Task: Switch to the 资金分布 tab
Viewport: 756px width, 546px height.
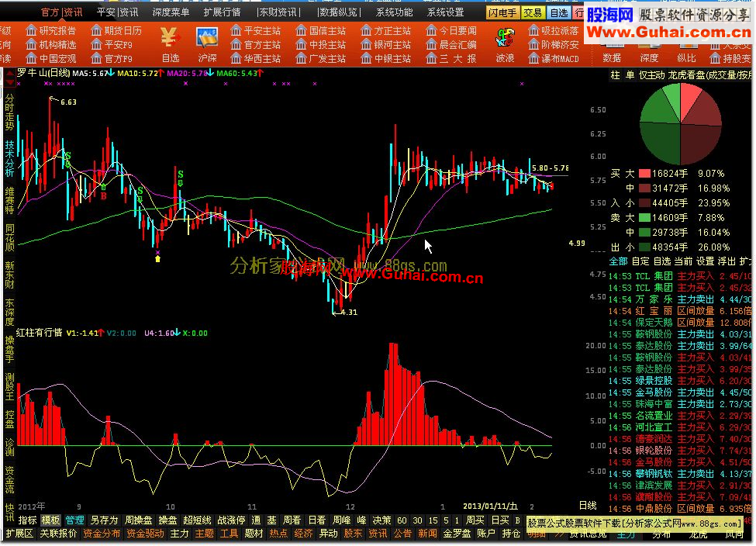Action: pos(102,534)
